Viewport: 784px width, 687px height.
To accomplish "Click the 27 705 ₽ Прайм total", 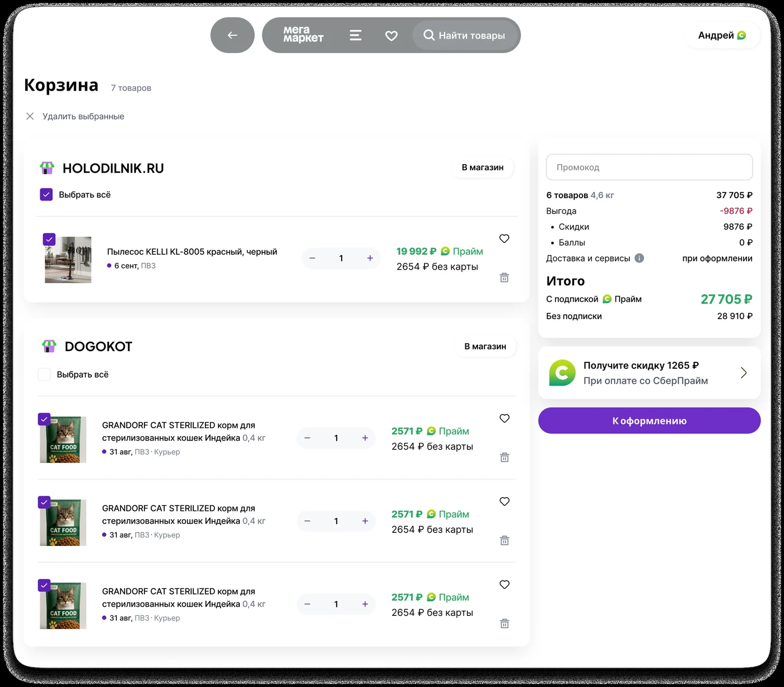I will [x=726, y=300].
